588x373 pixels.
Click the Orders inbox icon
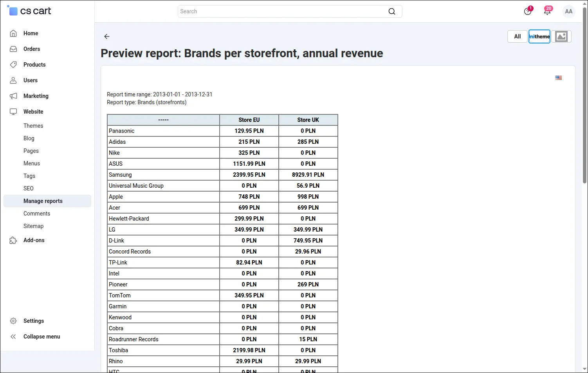click(x=13, y=49)
